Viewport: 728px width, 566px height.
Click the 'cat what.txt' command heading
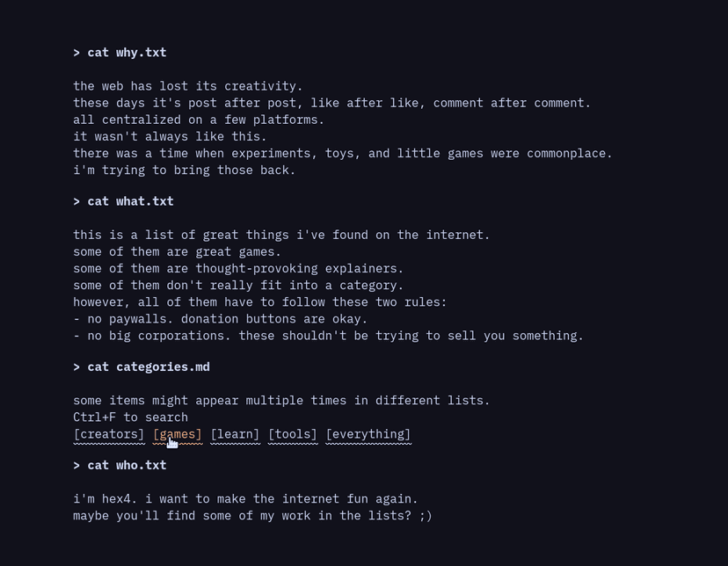[x=124, y=201]
